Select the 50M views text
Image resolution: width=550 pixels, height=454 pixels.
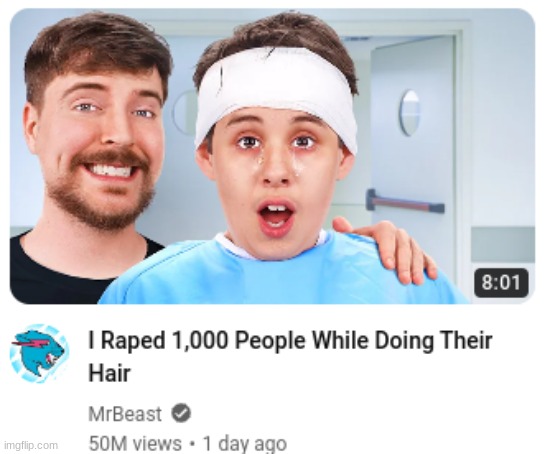click(135, 443)
